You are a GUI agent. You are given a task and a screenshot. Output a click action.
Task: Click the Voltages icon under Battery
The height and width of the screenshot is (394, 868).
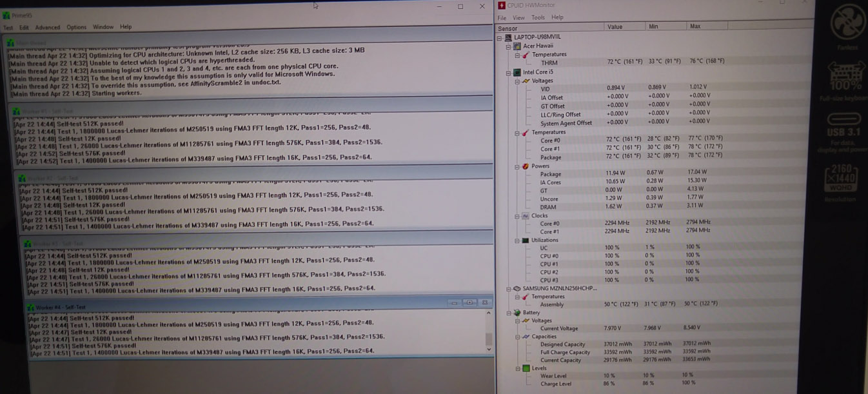point(526,320)
